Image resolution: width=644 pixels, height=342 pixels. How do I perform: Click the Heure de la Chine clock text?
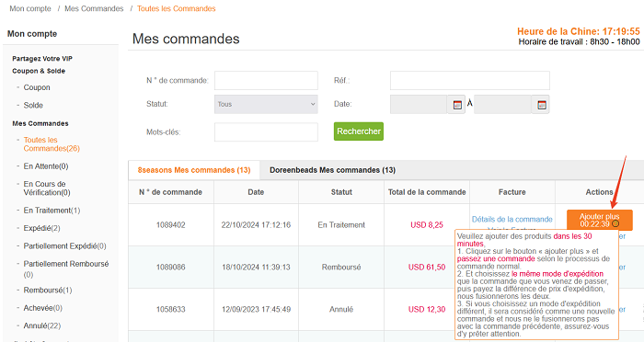[579, 31]
